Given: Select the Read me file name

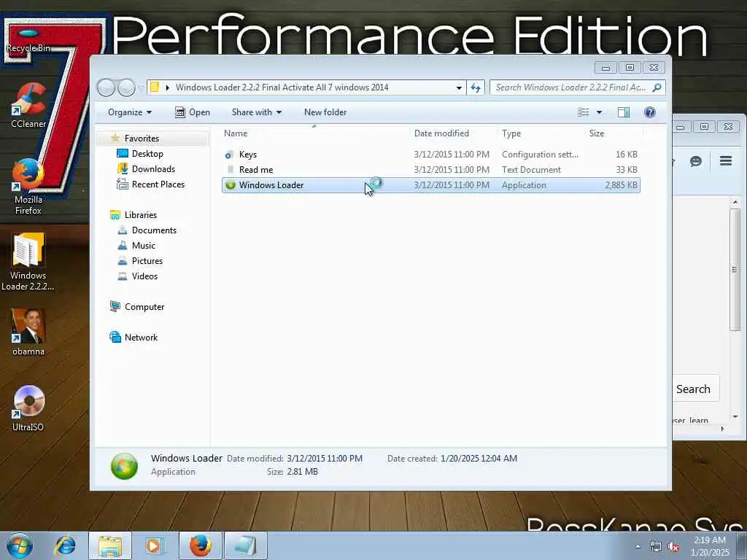Looking at the screenshot, I should click(256, 170).
